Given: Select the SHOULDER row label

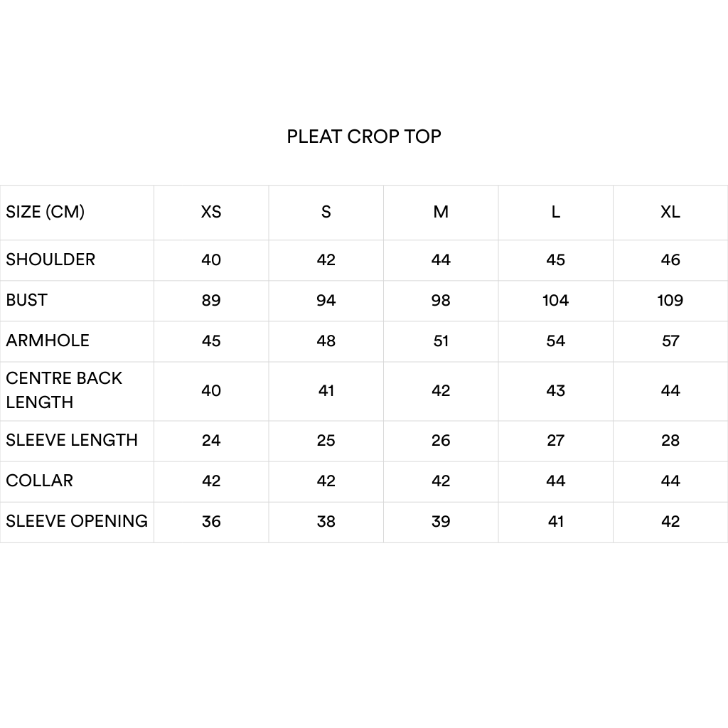Looking at the screenshot, I should (x=50, y=259).
